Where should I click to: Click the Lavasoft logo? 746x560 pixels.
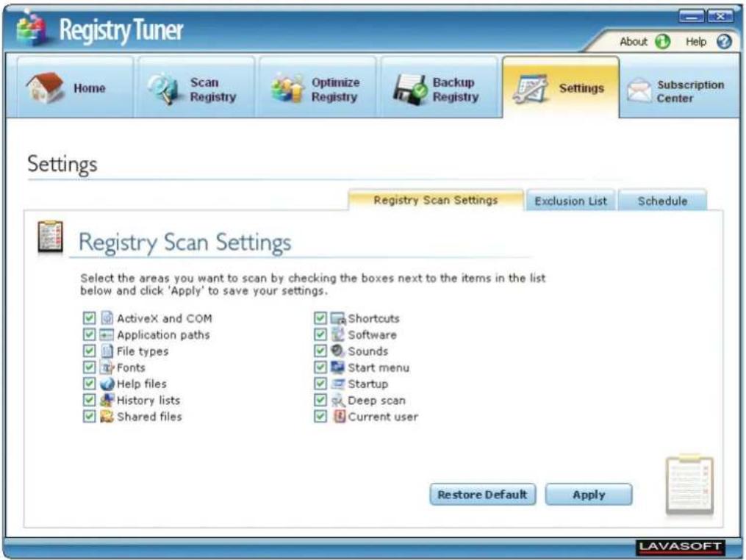680,546
